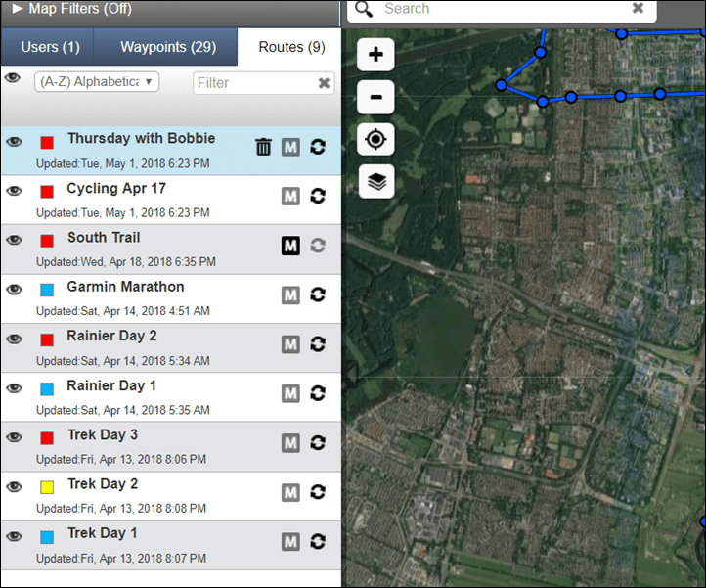This screenshot has height=588, width=706.
Task: Toggle visibility of all routes
Action: click(x=12, y=78)
